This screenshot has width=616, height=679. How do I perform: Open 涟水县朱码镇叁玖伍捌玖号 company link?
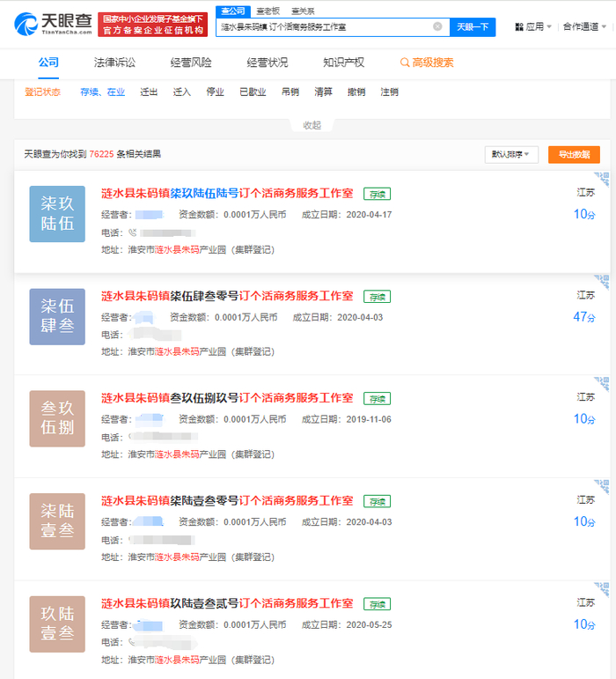[227, 397]
